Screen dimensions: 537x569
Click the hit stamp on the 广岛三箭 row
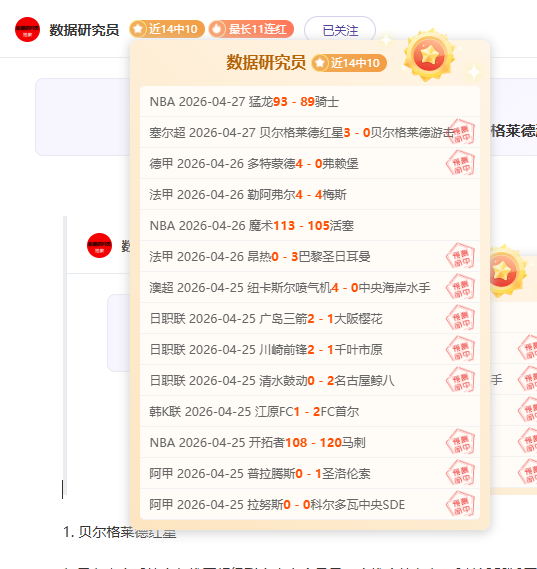[460, 318]
